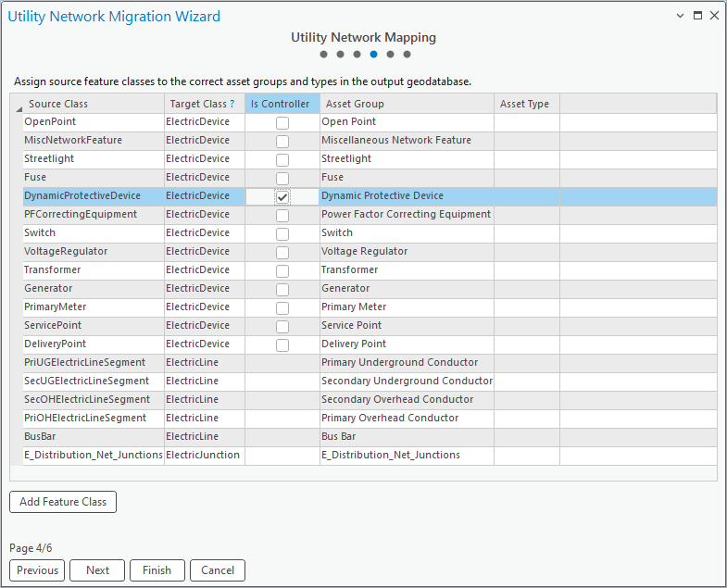727x588 pixels.
Task: Open the wizard pane options chevron
Action: click(x=680, y=16)
